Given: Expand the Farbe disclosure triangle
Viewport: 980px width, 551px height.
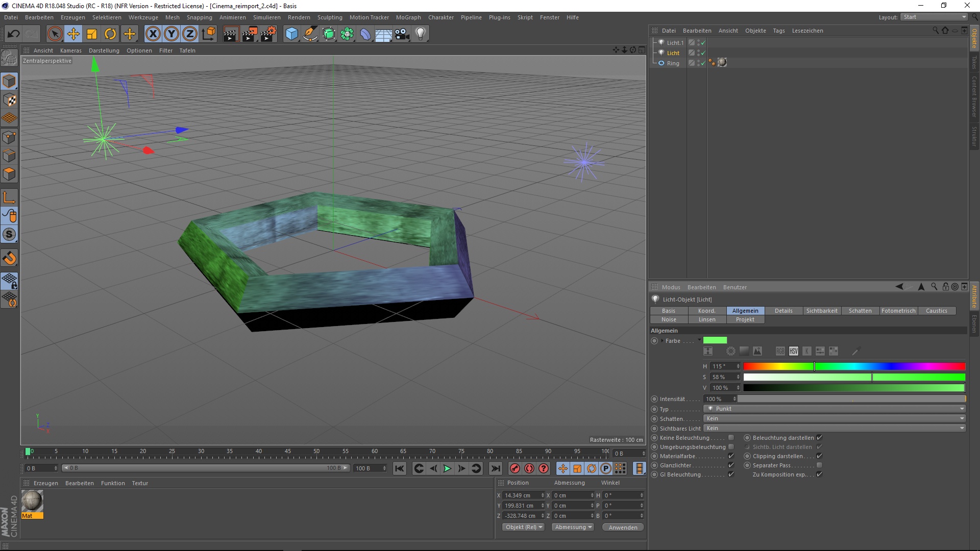Looking at the screenshot, I should pyautogui.click(x=663, y=341).
